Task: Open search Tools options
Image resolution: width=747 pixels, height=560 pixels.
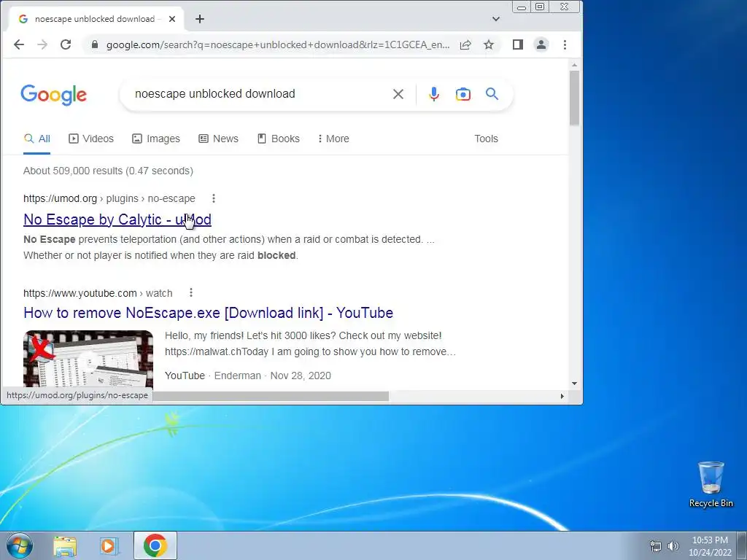Action: (486, 139)
